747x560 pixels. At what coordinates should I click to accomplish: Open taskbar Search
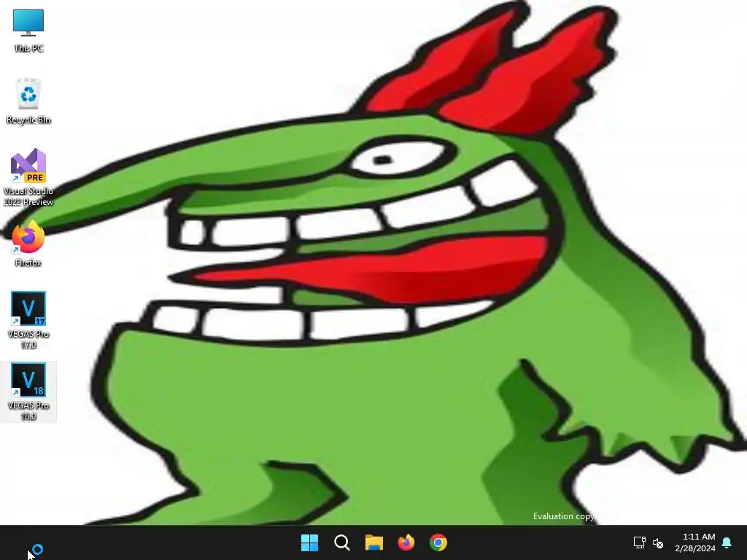point(342,542)
